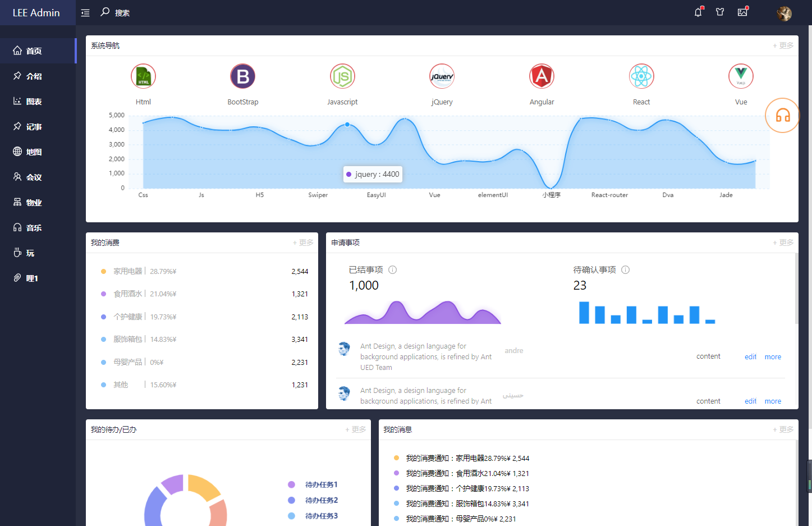
Task: Click the orange headphone support button
Action: (x=782, y=116)
